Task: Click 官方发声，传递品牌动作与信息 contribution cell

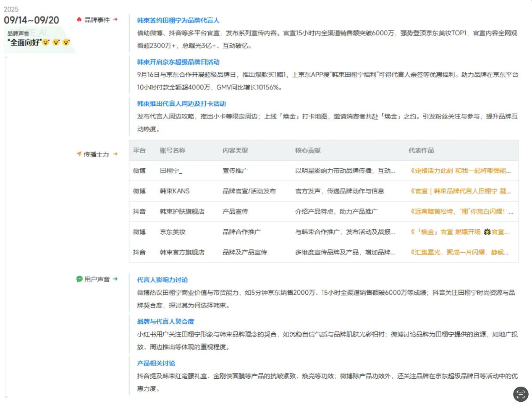Action: tap(340, 191)
